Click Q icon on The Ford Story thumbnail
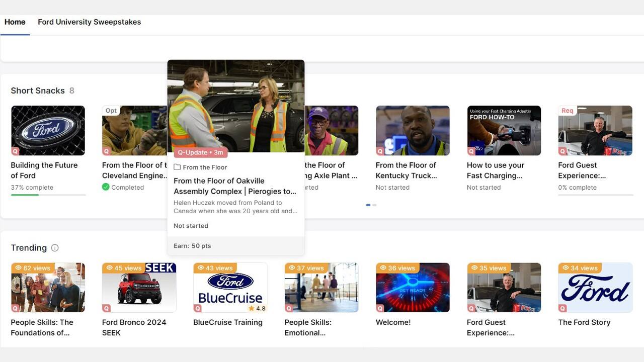 coord(562,308)
